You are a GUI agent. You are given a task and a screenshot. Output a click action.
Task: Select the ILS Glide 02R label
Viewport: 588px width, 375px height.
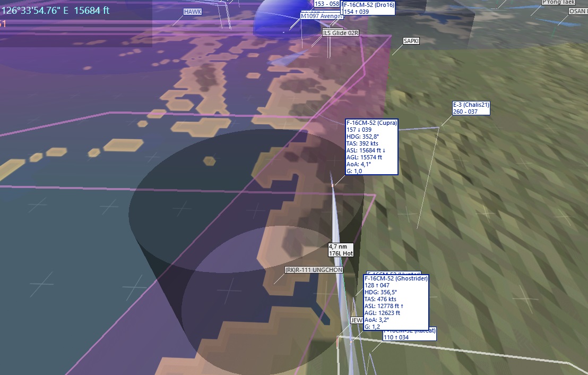tap(341, 33)
